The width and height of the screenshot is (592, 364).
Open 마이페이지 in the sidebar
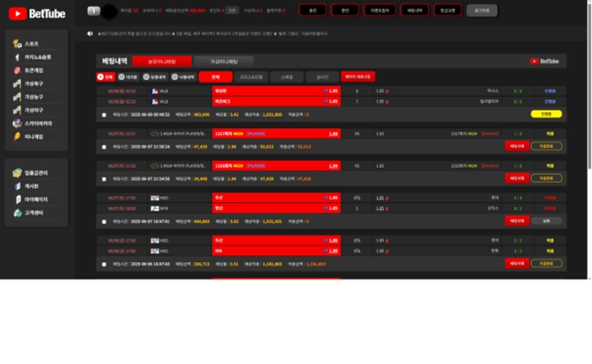tap(35, 199)
